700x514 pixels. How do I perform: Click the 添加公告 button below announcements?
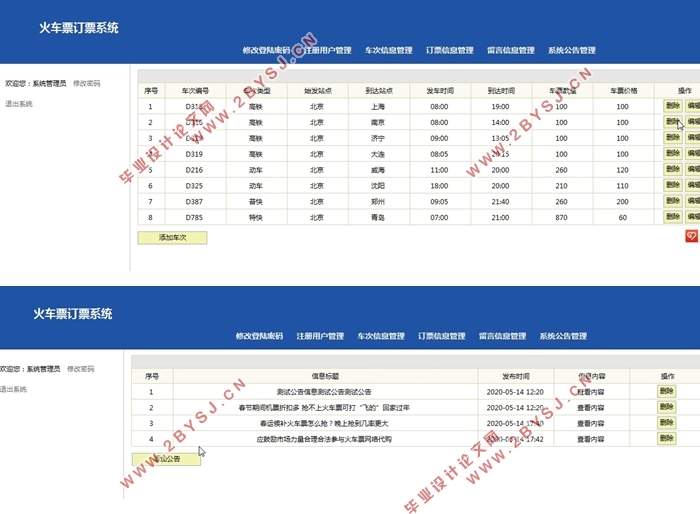166,459
